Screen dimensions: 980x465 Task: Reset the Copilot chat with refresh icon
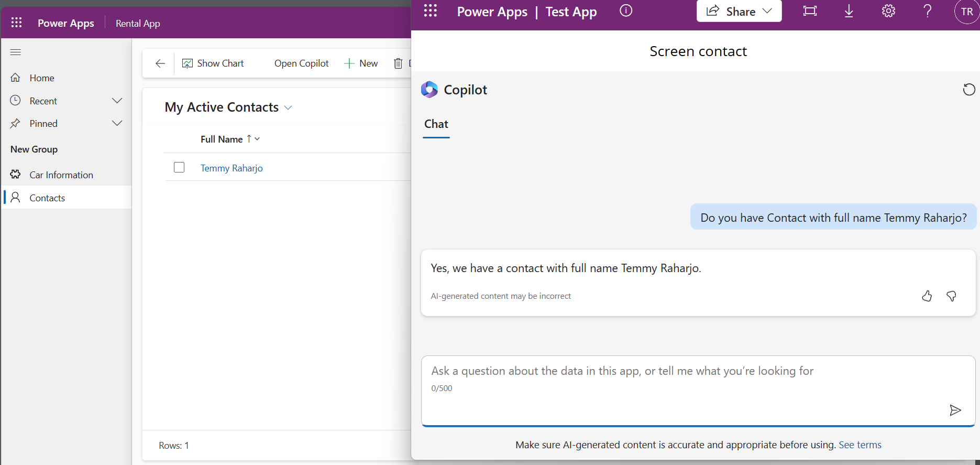click(969, 90)
